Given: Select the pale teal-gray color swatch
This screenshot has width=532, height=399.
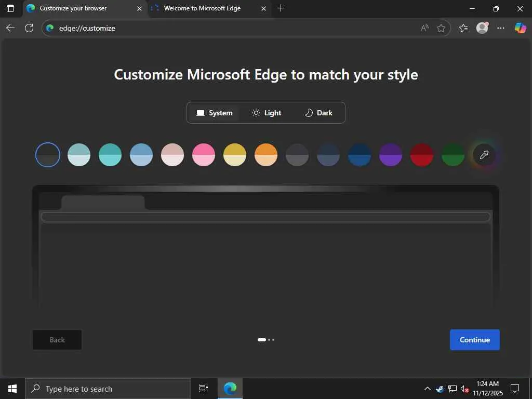Looking at the screenshot, I should pyautogui.click(x=79, y=155).
